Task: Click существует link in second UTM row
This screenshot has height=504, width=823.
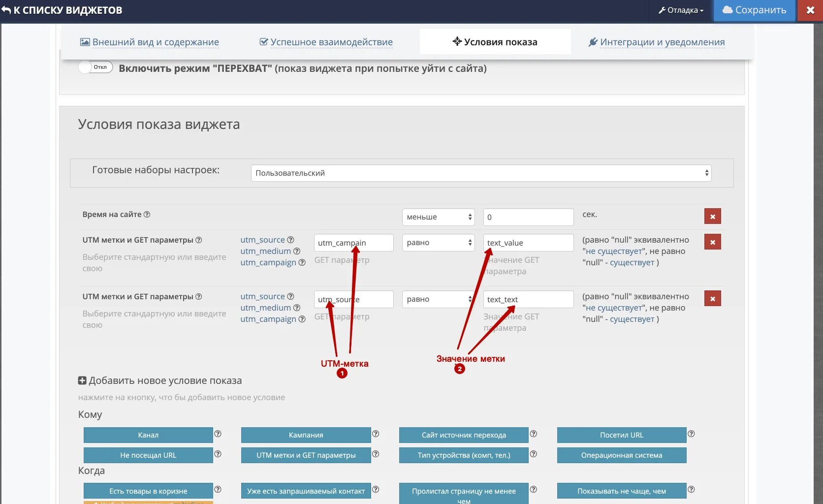Action: 632,319
